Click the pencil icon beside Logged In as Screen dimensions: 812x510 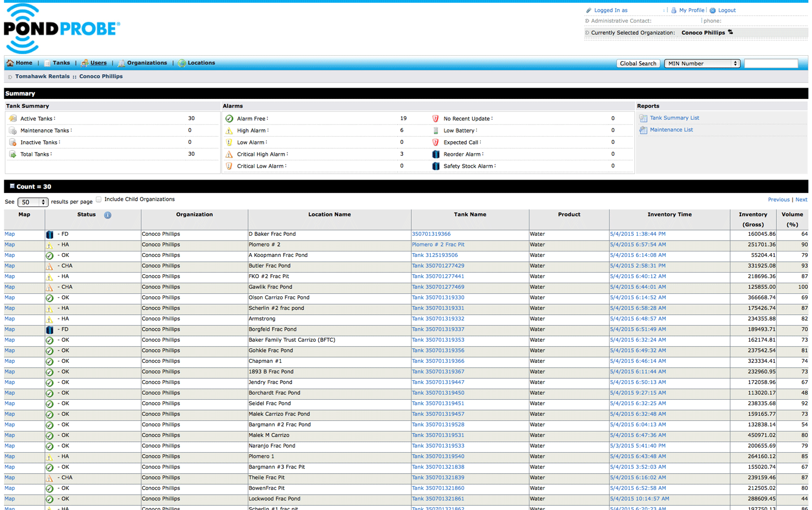588,10
